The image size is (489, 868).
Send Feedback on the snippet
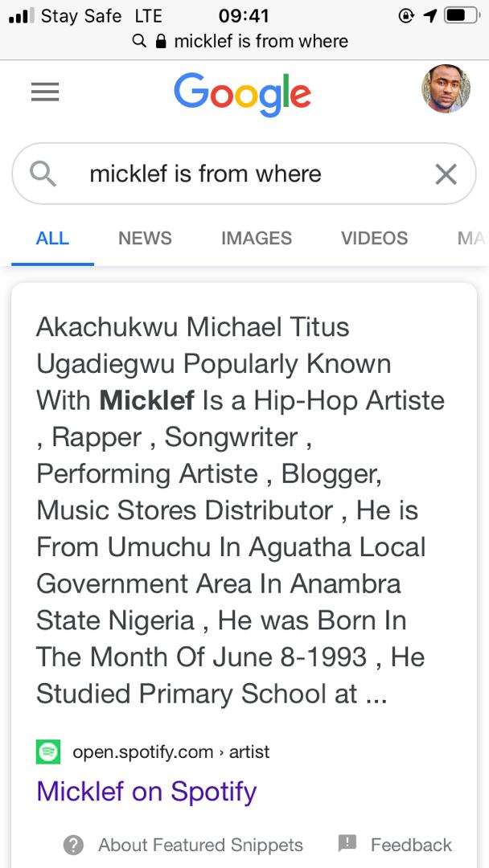coord(411,845)
